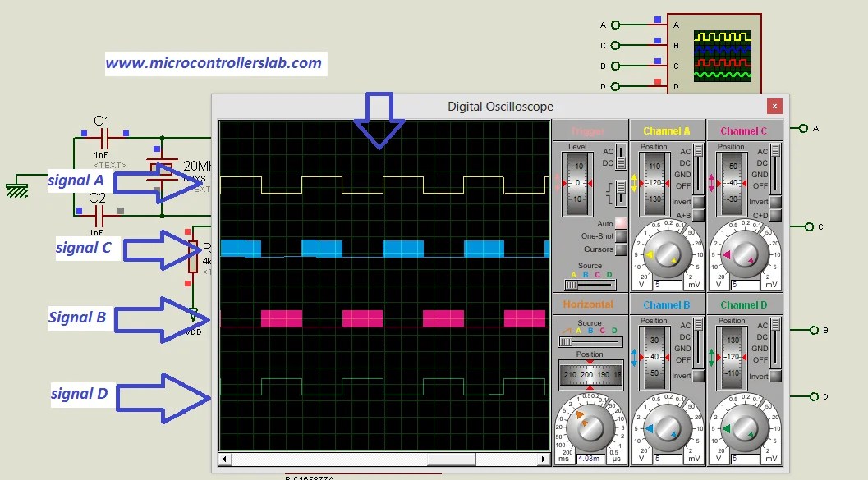868x480 pixels.
Task: Click terminal D on the oscilloscope component
Action: point(615,86)
